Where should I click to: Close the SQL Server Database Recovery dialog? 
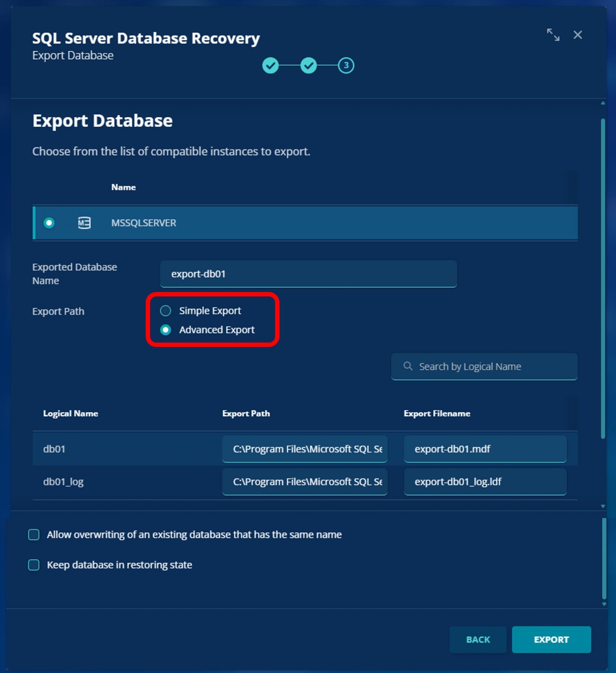pyautogui.click(x=577, y=35)
